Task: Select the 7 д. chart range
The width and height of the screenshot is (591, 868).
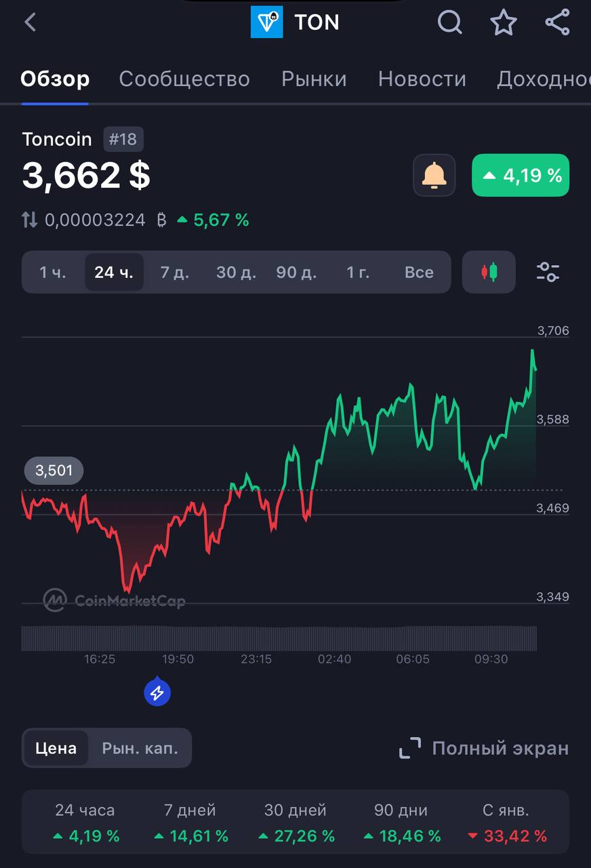Action: [175, 272]
